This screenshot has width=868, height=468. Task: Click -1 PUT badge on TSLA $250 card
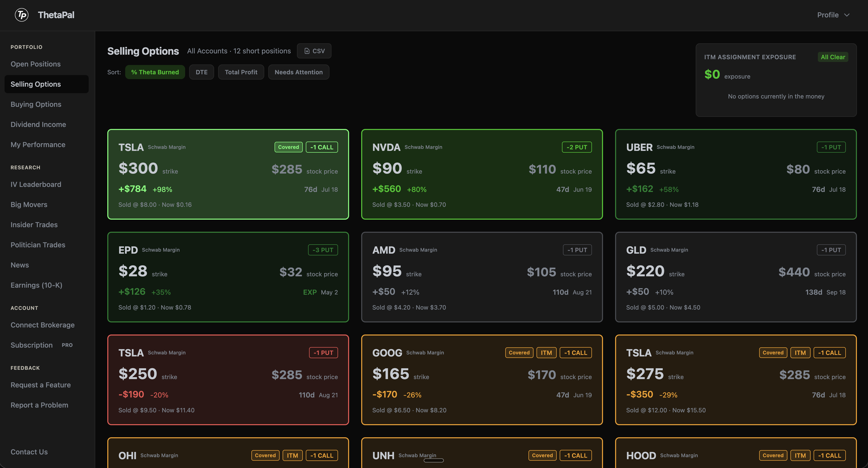click(x=323, y=353)
